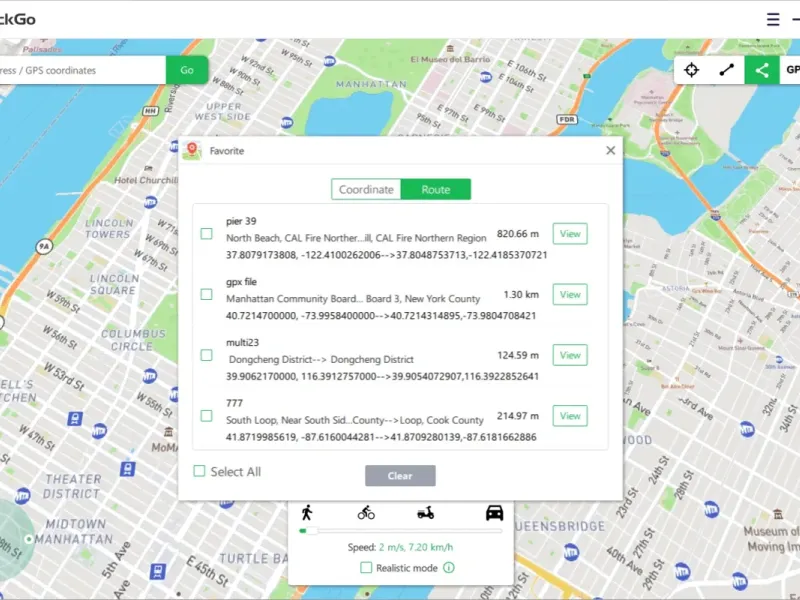Close the Favorite dialog
The height and width of the screenshot is (600, 800).
click(610, 151)
